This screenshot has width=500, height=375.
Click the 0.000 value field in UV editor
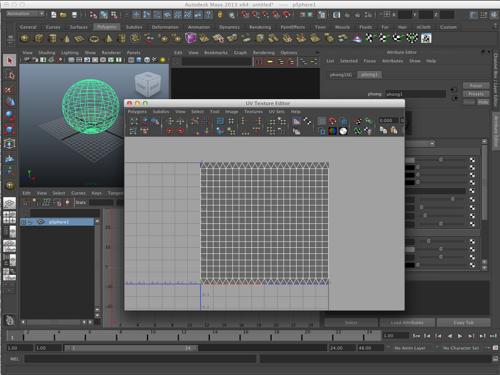tap(388, 120)
